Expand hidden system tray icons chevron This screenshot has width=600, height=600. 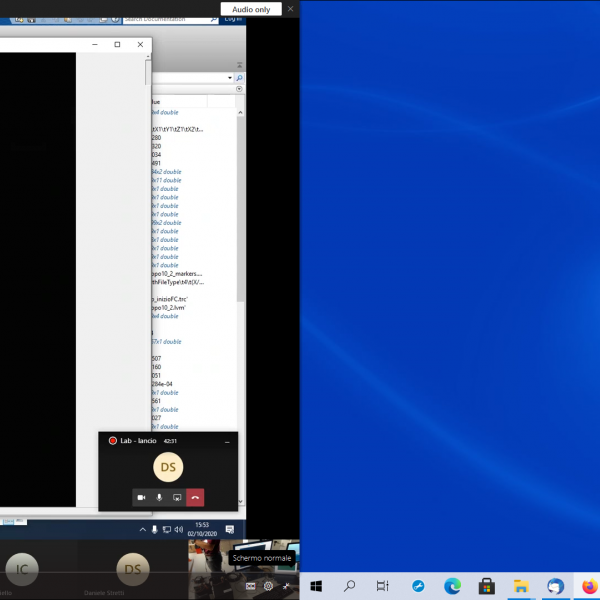pyautogui.click(x=143, y=529)
